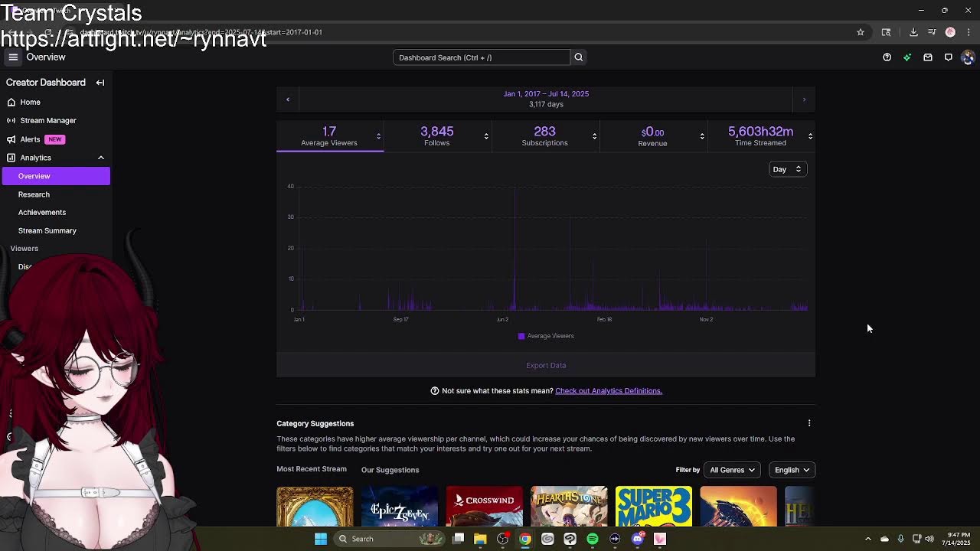
Task: Click the Analytics bar-chart sidebar icon
Action: pyautogui.click(x=11, y=158)
